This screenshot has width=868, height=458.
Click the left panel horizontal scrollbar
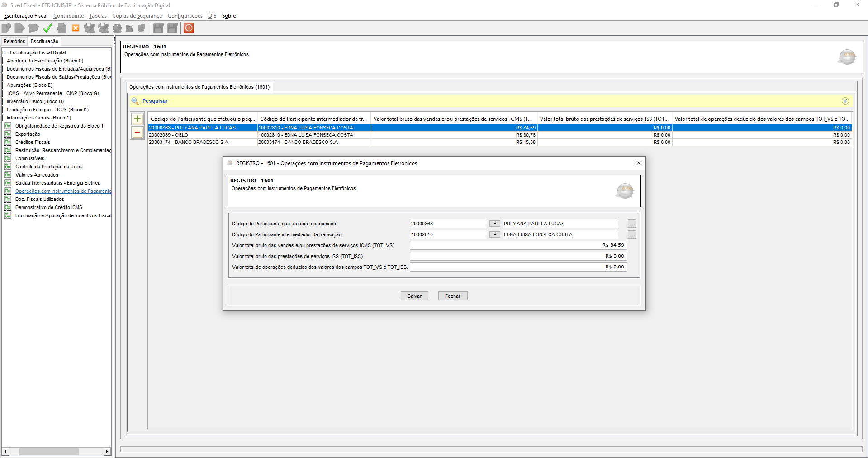[49, 452]
